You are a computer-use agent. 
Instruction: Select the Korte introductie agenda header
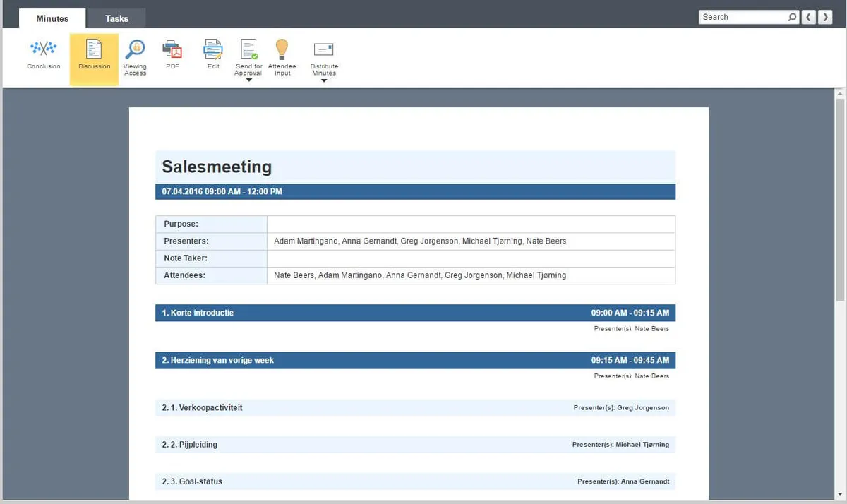415,313
